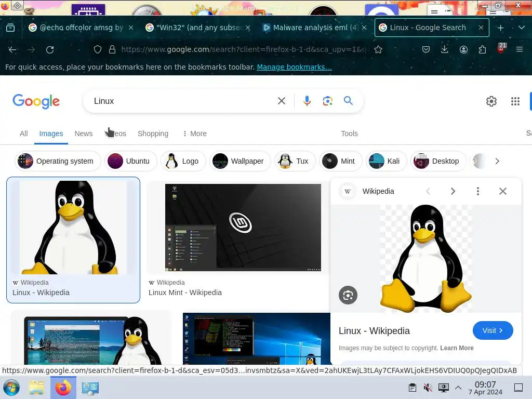This screenshot has height=399, width=532.
Task: Open Google quick settings gear icon
Action: tap(491, 101)
